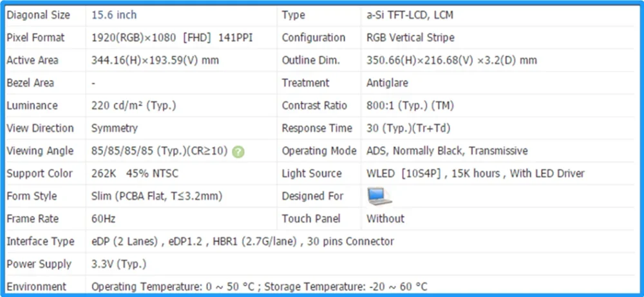
Task: Click the 60Hz frame rate value
Action: 104,219
